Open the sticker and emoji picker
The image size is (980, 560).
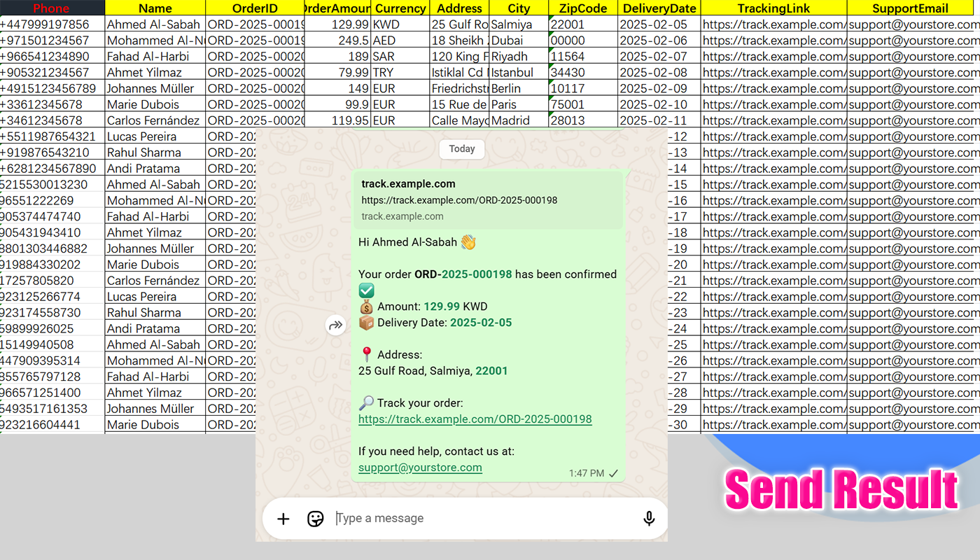pyautogui.click(x=316, y=519)
